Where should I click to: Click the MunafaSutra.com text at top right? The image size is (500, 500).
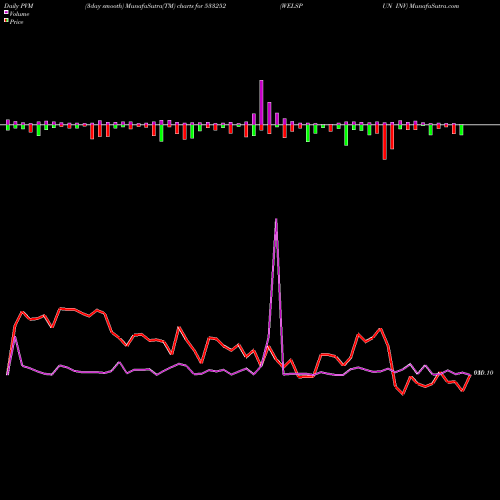coord(434,6)
